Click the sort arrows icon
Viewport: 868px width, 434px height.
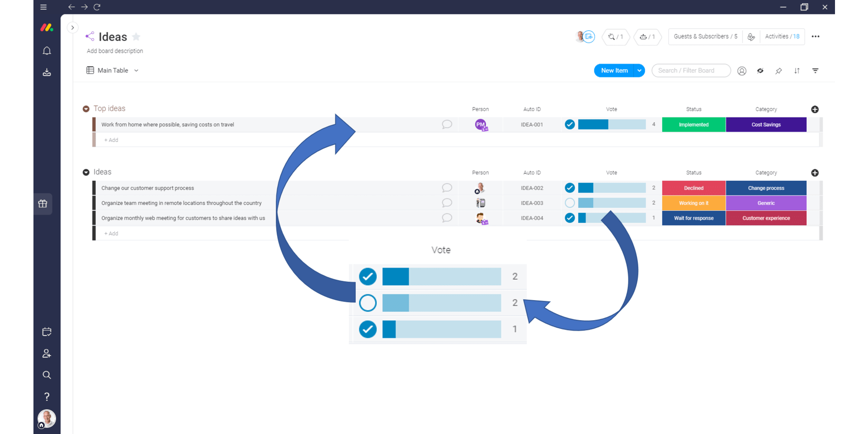click(x=797, y=71)
